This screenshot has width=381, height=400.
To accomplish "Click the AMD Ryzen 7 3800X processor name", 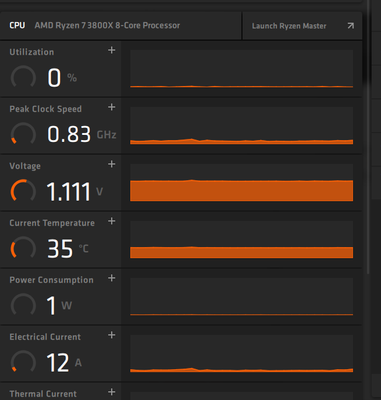I will 107,26.
